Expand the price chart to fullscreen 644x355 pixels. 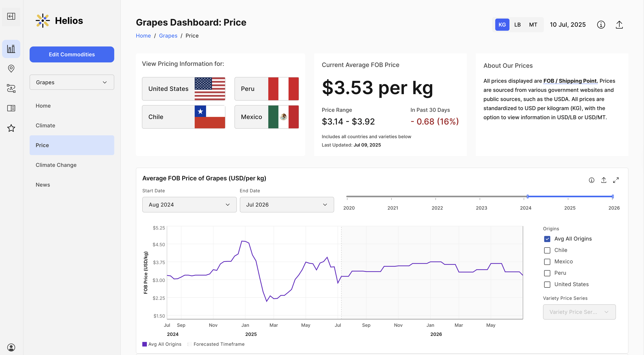click(616, 180)
